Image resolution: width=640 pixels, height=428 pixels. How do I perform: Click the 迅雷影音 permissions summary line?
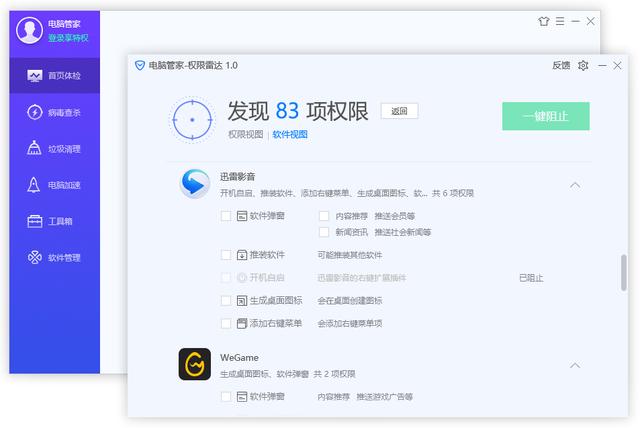[x=347, y=193]
